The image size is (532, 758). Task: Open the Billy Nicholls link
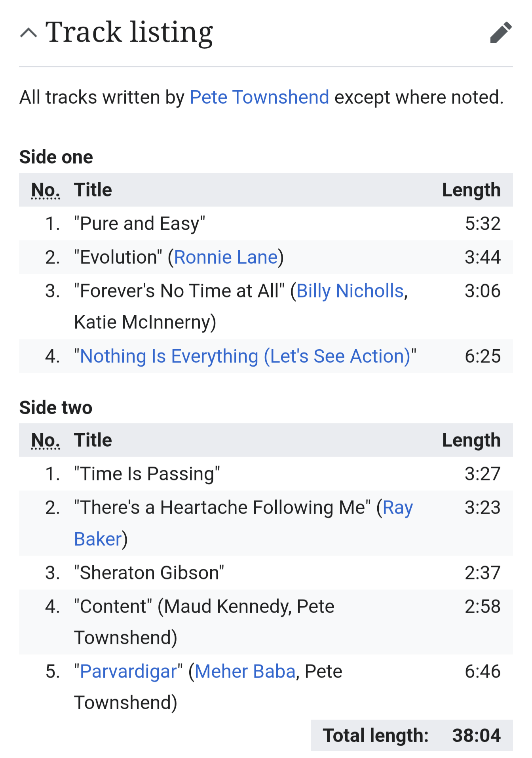click(x=350, y=291)
